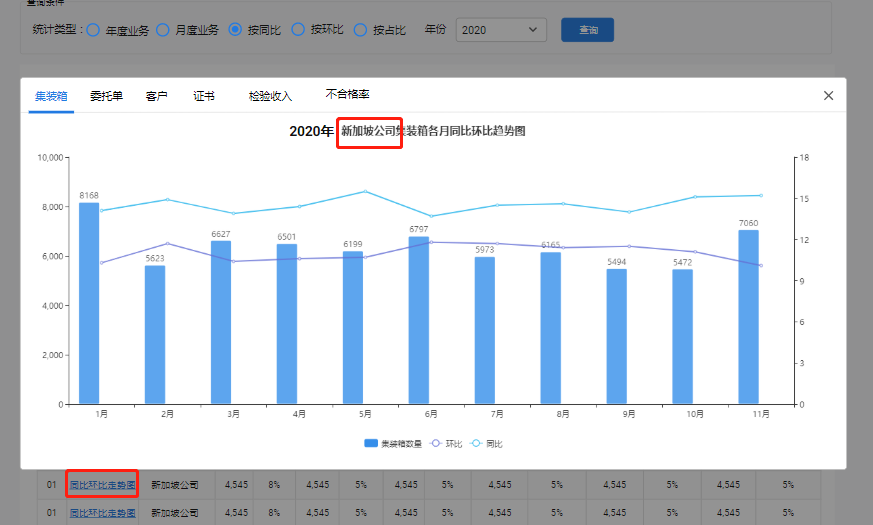Choose 按占比 statistics type
This screenshot has height=525, width=873.
[361, 30]
